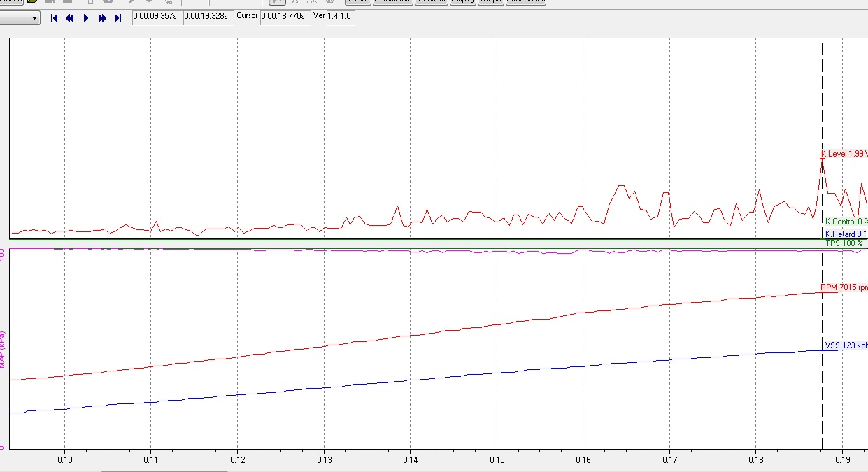Click the RPM 7015 rpm label
Image resolution: width=868 pixels, height=472 pixels.
pyautogui.click(x=844, y=287)
